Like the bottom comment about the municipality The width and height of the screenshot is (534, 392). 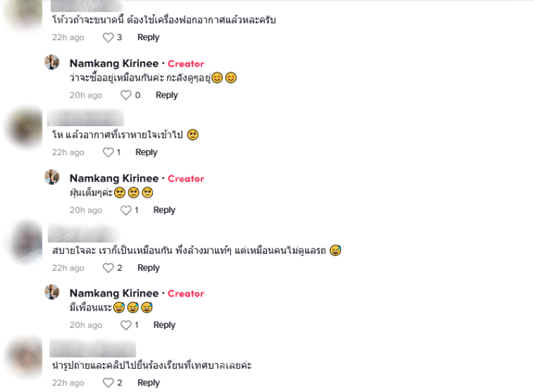pos(108,383)
